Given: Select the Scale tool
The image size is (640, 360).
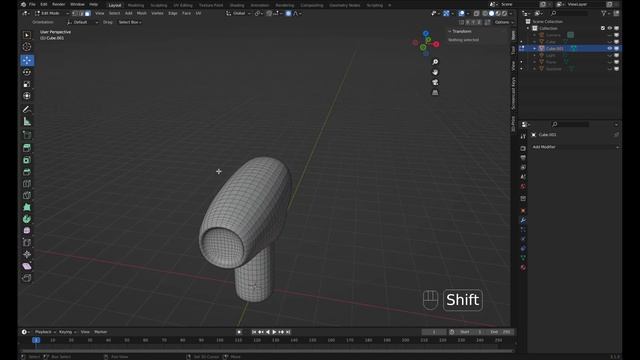Looking at the screenshot, I should [27, 84].
